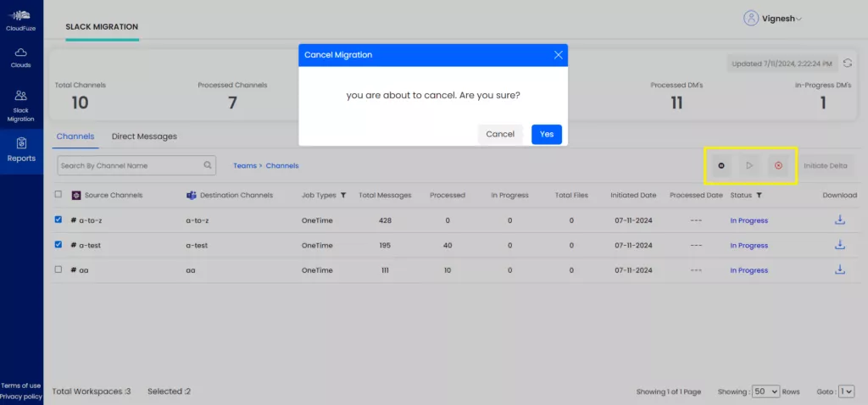Check the aa channel checkbox
The height and width of the screenshot is (405, 868).
[x=58, y=269]
